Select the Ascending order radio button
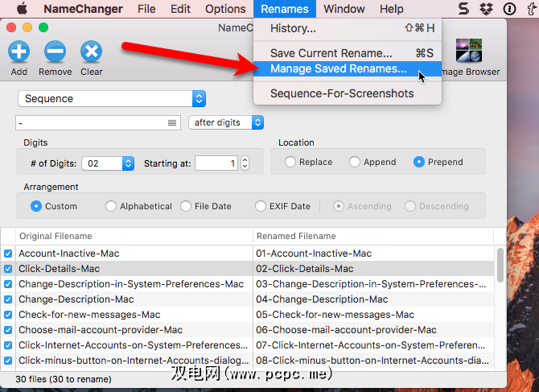 coord(338,206)
